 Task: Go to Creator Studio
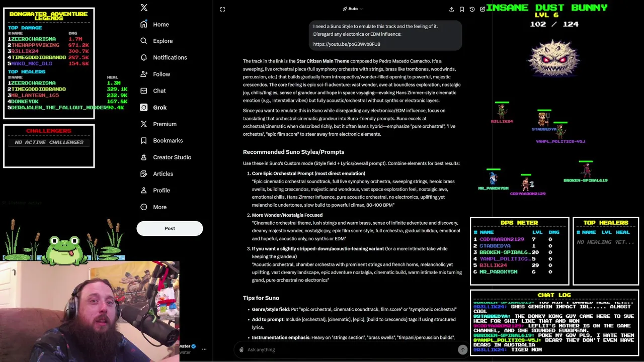(167, 157)
